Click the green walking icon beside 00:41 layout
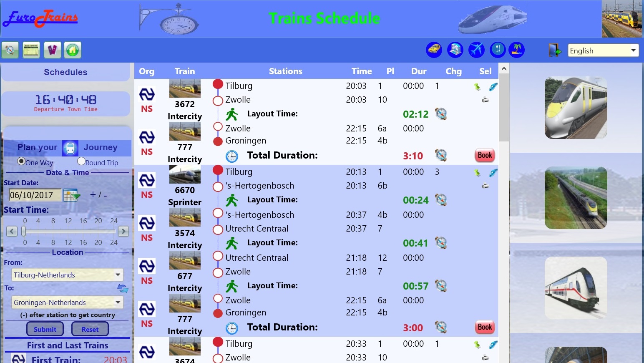 tap(232, 243)
